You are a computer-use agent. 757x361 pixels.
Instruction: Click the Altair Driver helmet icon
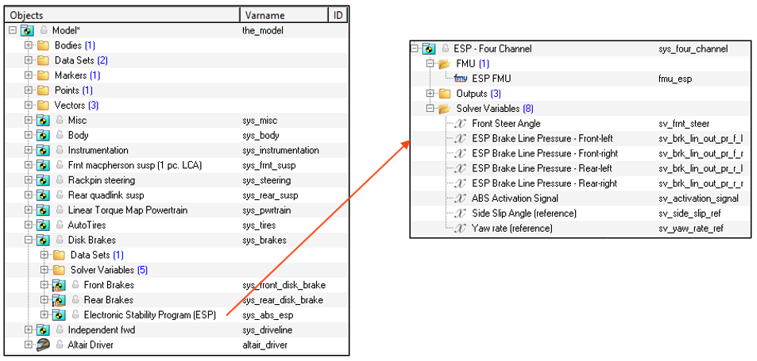point(43,345)
